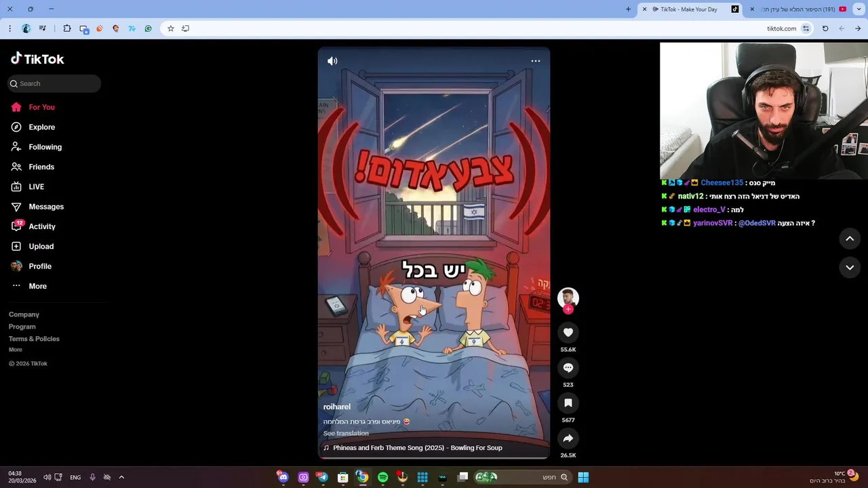868x488 pixels.
Task: Open the Friends section
Action: pos(41,167)
